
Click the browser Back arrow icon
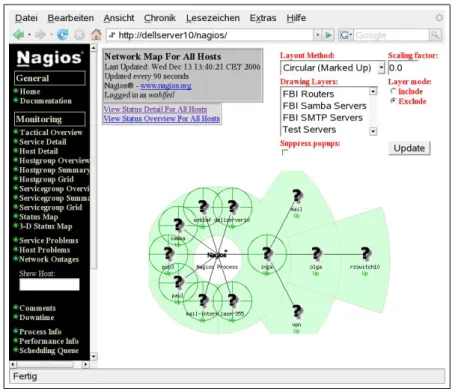(18, 35)
